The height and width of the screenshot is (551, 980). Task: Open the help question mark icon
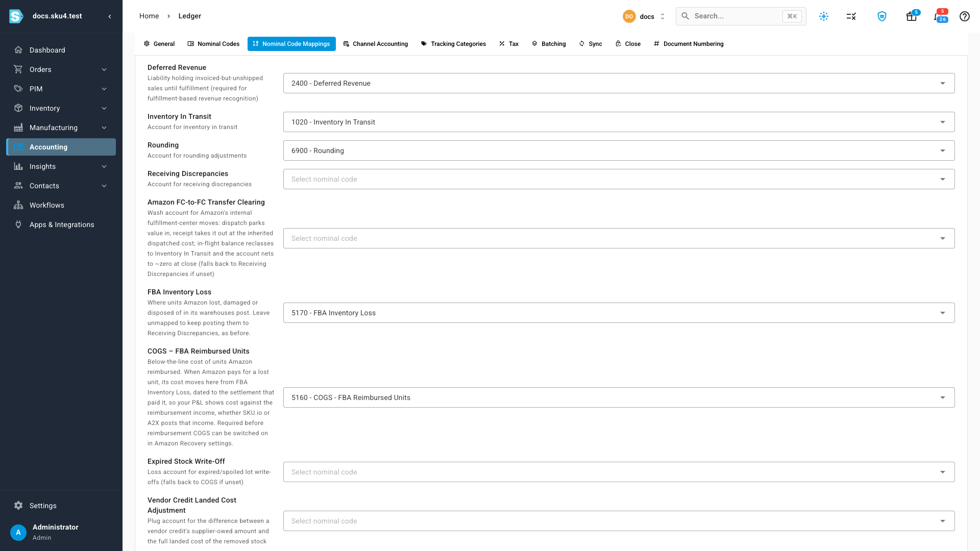pyautogui.click(x=964, y=16)
